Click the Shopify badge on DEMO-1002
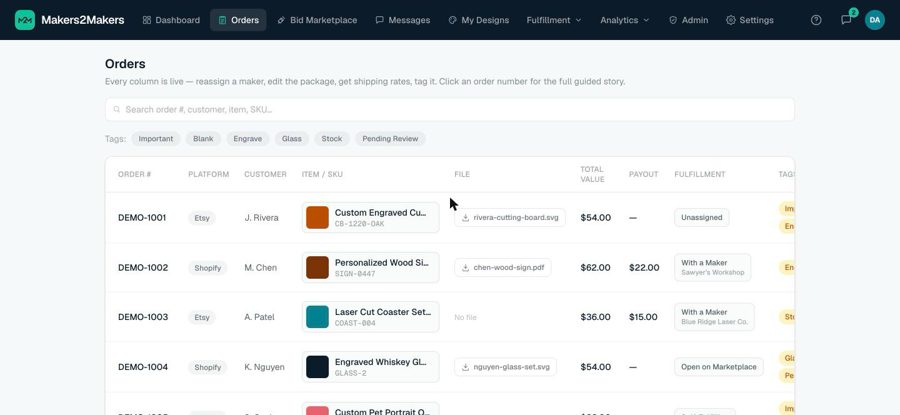900x415 pixels. click(x=208, y=268)
